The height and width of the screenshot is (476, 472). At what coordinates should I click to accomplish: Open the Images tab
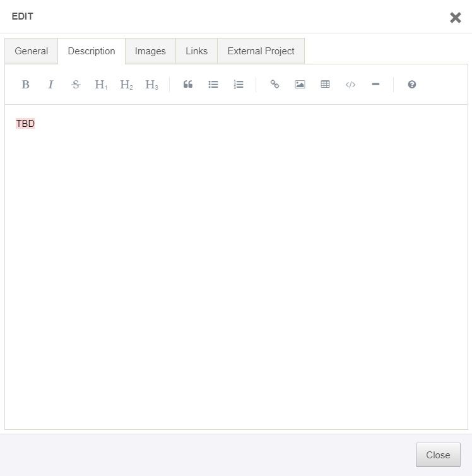coord(150,51)
